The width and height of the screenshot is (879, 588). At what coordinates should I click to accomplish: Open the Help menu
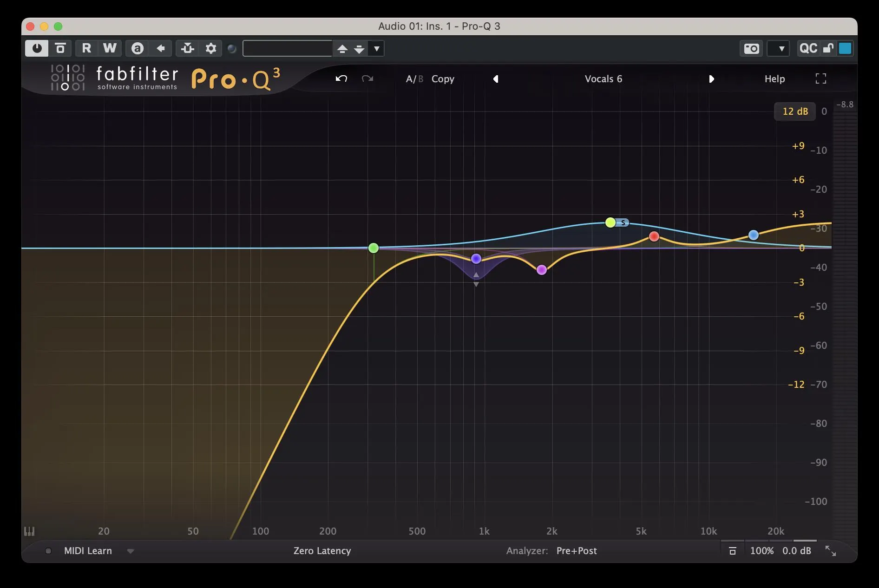pos(774,79)
